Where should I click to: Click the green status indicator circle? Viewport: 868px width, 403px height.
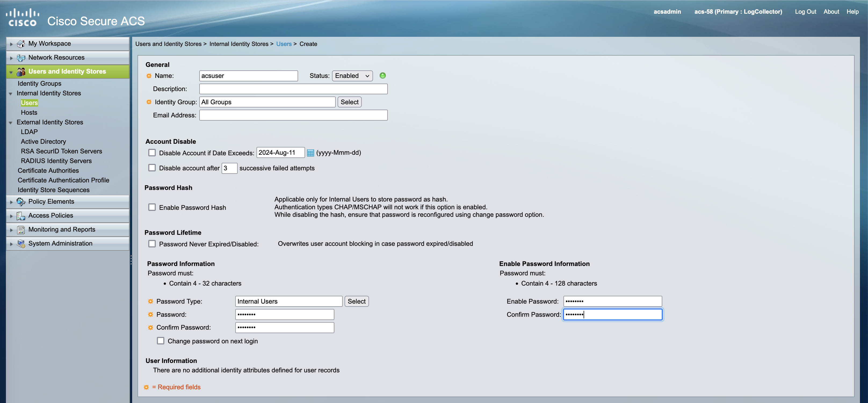382,75
